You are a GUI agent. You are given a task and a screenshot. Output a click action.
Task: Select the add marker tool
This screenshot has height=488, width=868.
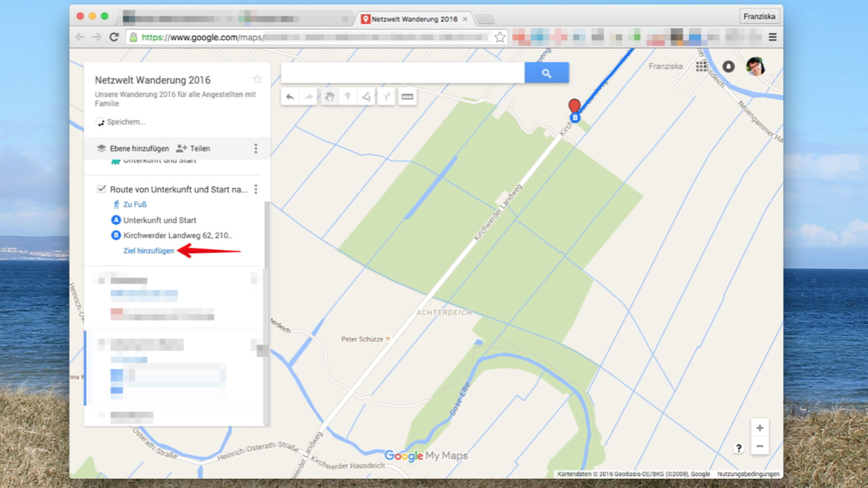pos(348,97)
